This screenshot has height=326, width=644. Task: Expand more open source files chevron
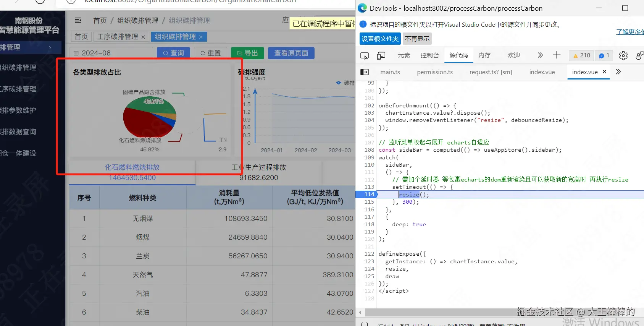618,71
